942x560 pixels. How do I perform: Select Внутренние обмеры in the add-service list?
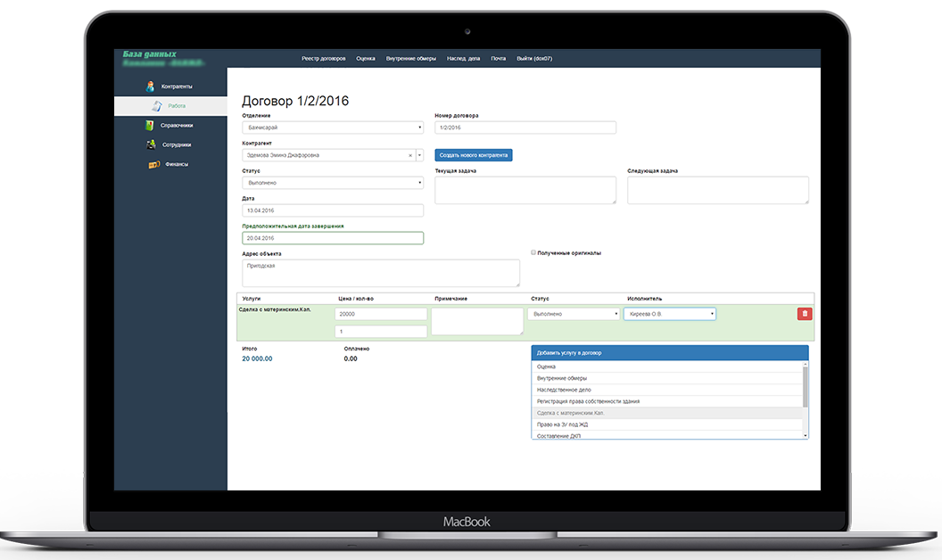pyautogui.click(x=667, y=378)
